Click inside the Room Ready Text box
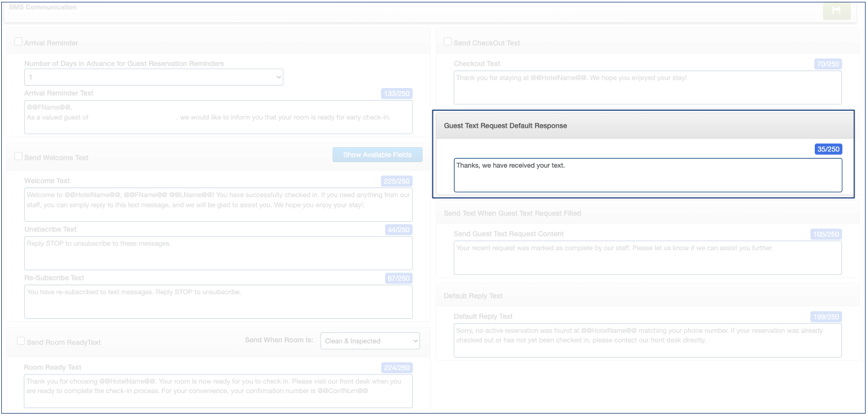The image size is (868, 416). [x=218, y=391]
